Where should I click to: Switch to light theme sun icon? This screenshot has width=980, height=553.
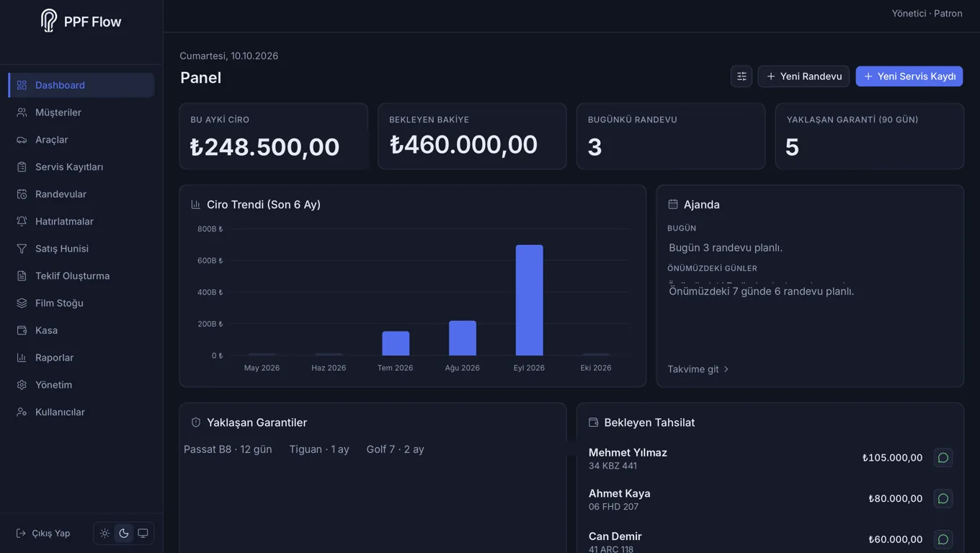click(x=105, y=534)
